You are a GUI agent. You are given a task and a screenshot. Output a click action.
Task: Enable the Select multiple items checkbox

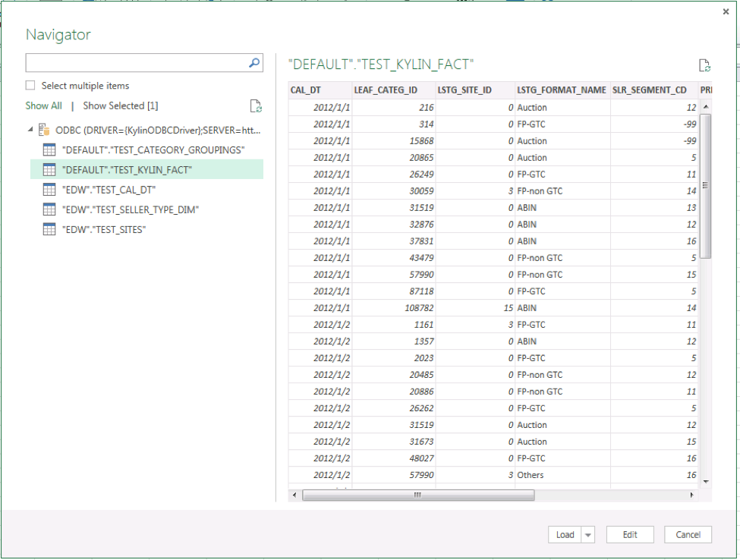coord(30,86)
